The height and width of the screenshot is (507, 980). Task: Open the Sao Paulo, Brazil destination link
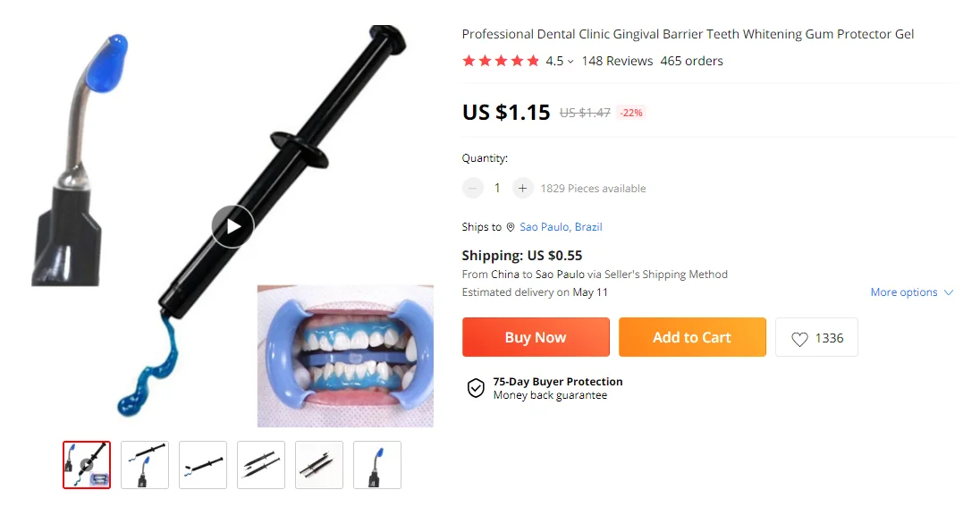561,227
